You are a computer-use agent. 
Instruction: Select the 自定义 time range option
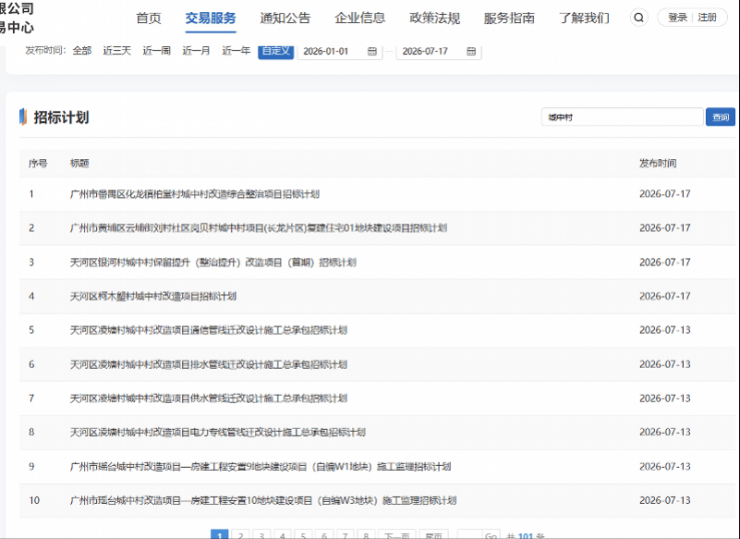[x=276, y=51]
